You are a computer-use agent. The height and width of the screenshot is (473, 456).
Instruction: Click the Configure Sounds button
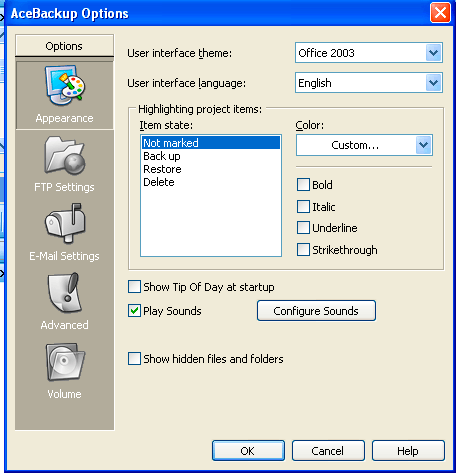(316, 311)
